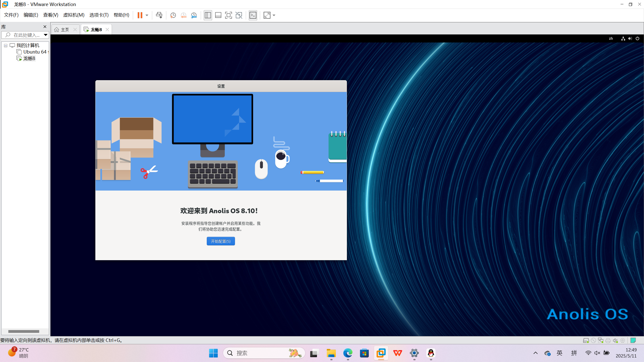Expand the stretch guest dropdown arrow
644x362 pixels.
click(274, 15)
